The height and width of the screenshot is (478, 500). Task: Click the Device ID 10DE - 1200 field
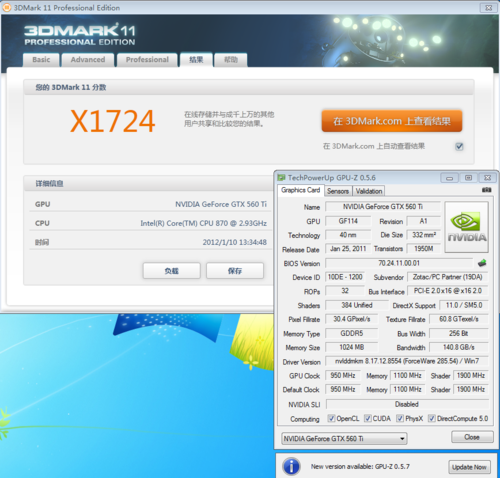345,277
